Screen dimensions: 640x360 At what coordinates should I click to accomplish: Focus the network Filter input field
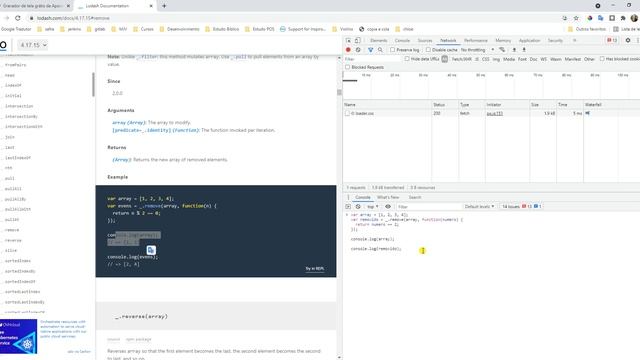point(373,59)
